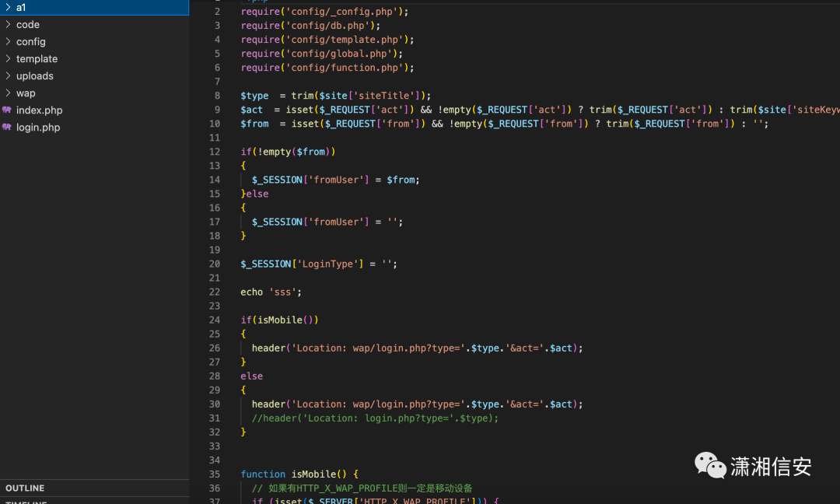The width and height of the screenshot is (840, 504).
Task: Select the wap folder name
Action: (x=26, y=93)
